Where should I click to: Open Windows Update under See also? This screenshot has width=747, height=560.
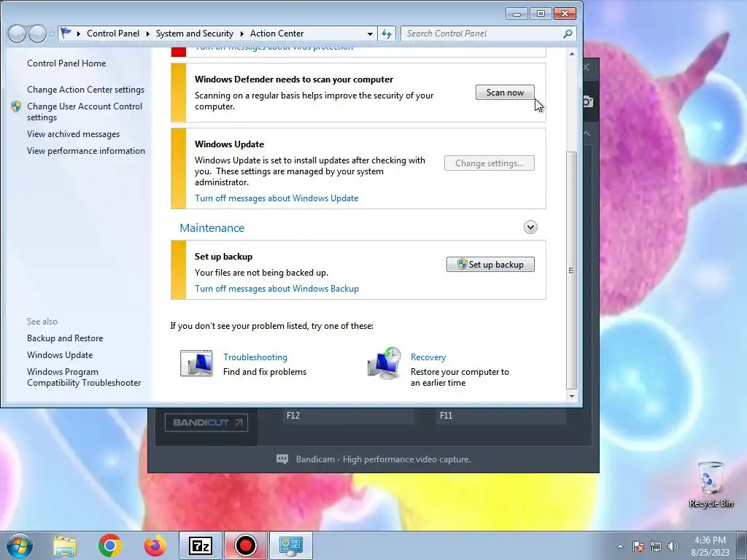coord(60,355)
